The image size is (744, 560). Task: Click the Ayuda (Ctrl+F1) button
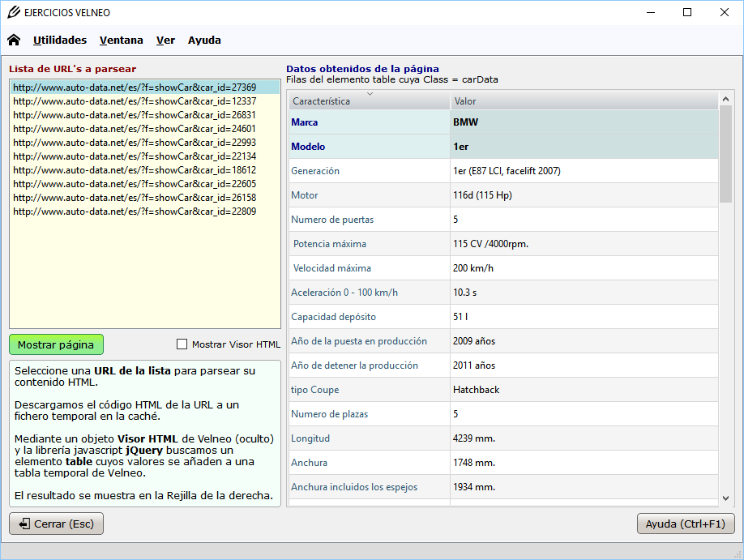click(686, 524)
